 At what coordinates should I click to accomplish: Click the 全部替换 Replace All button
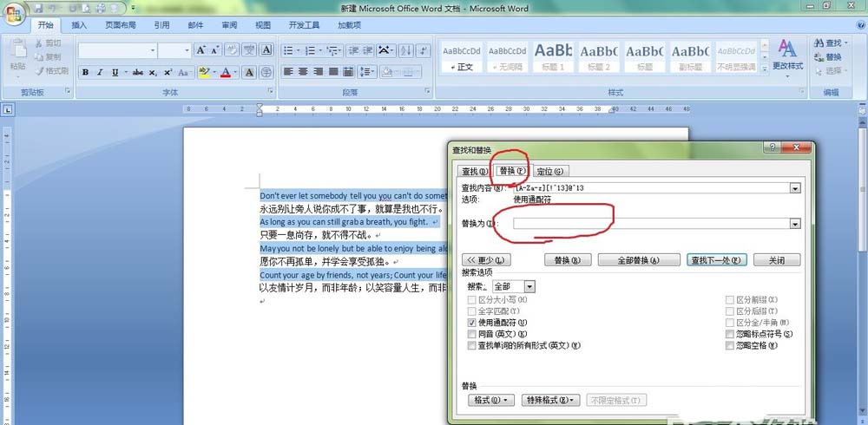(x=639, y=260)
